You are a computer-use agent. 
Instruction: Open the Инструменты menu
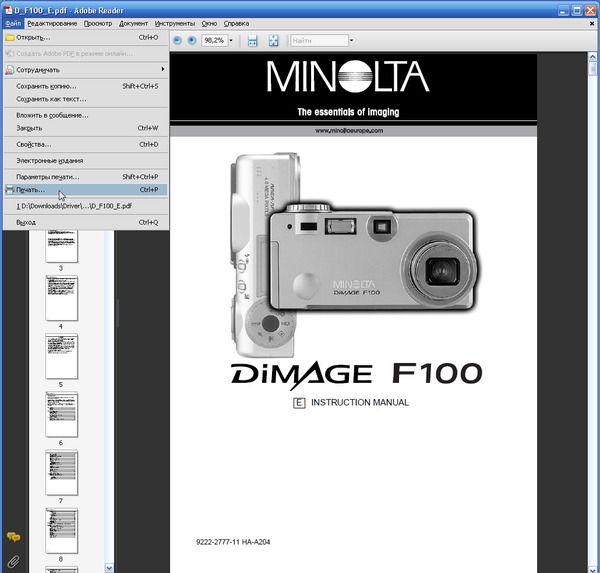[x=175, y=24]
